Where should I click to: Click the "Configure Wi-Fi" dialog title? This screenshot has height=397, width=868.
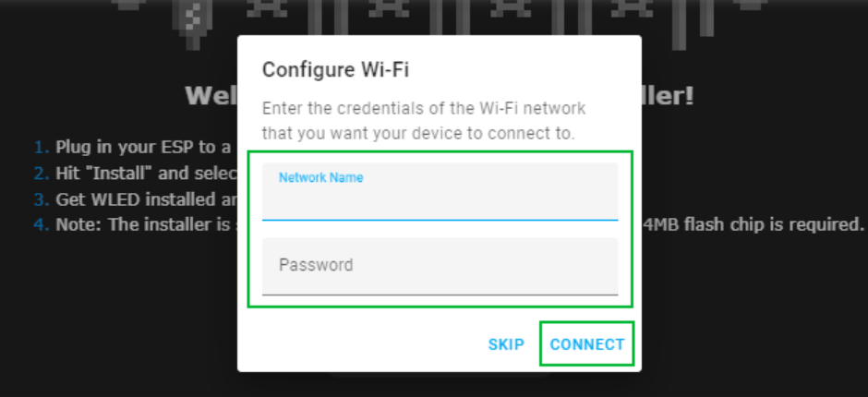(335, 70)
